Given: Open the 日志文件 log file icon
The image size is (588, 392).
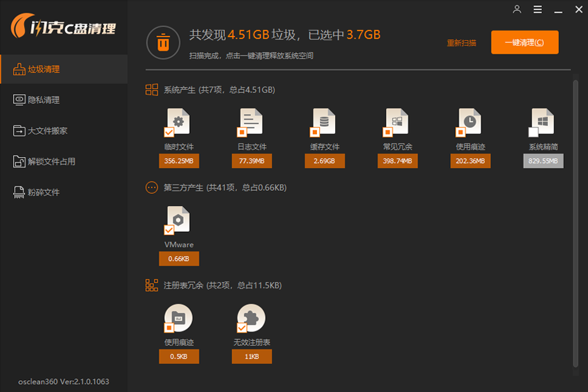Looking at the screenshot, I should [252, 122].
